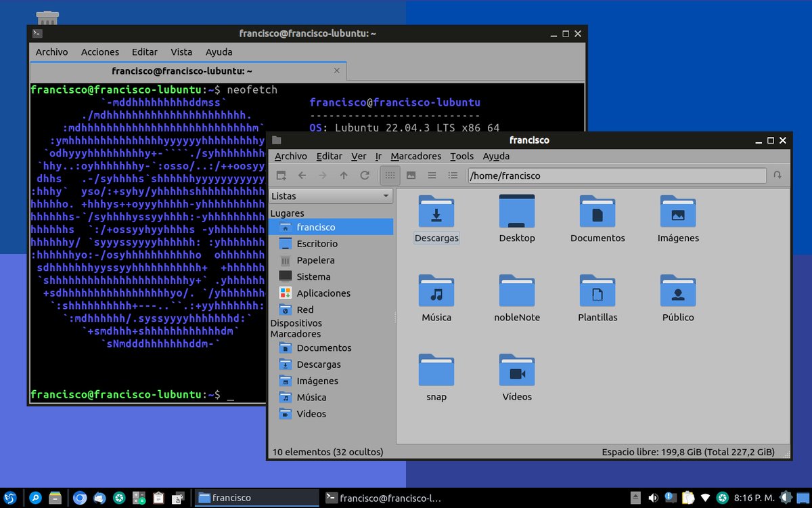Reload the current folder view
This screenshot has height=508, width=812.
coord(365,175)
